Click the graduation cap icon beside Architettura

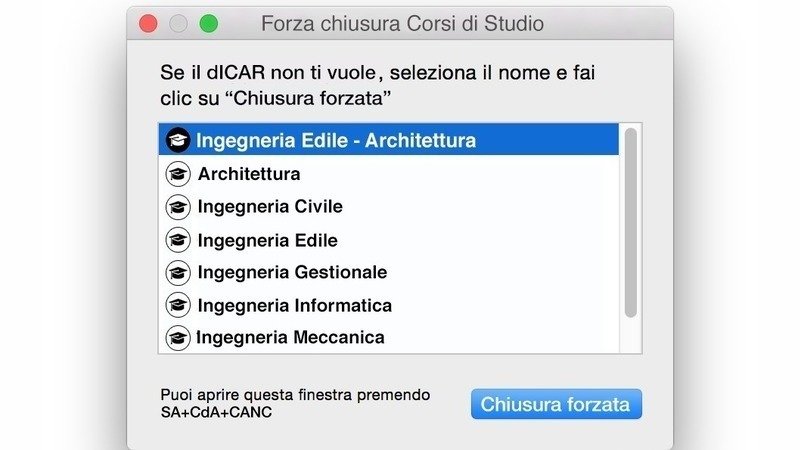tap(178, 174)
